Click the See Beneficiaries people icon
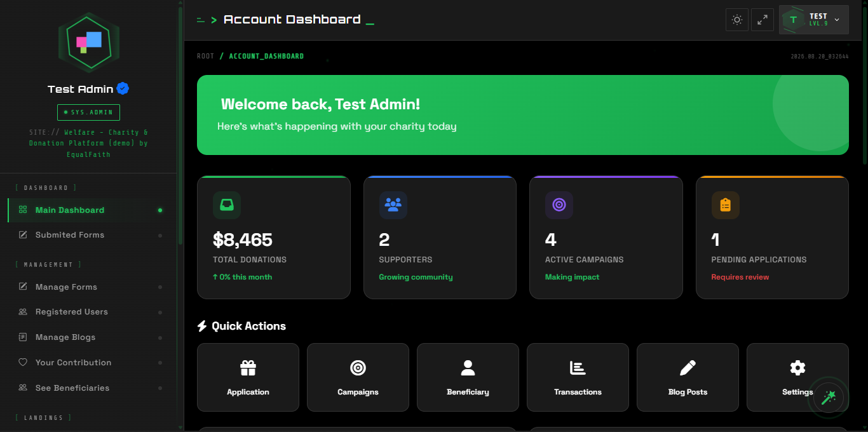The width and height of the screenshot is (868, 432). point(23,388)
